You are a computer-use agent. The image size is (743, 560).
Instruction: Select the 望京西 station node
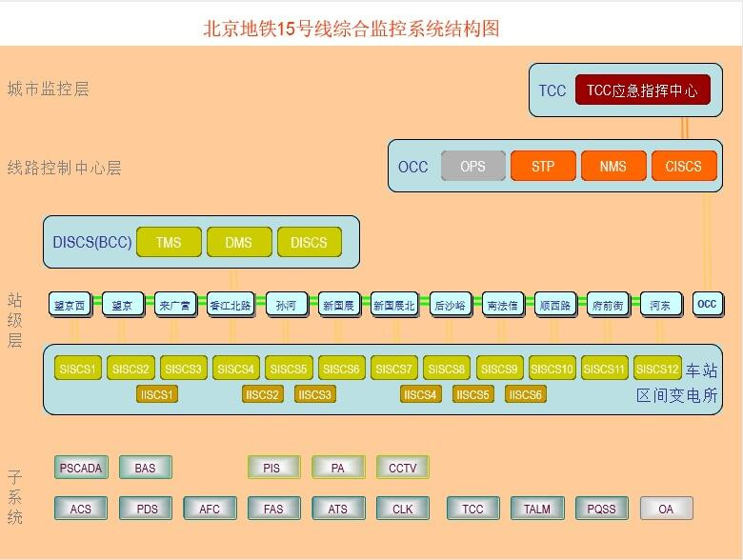70,305
